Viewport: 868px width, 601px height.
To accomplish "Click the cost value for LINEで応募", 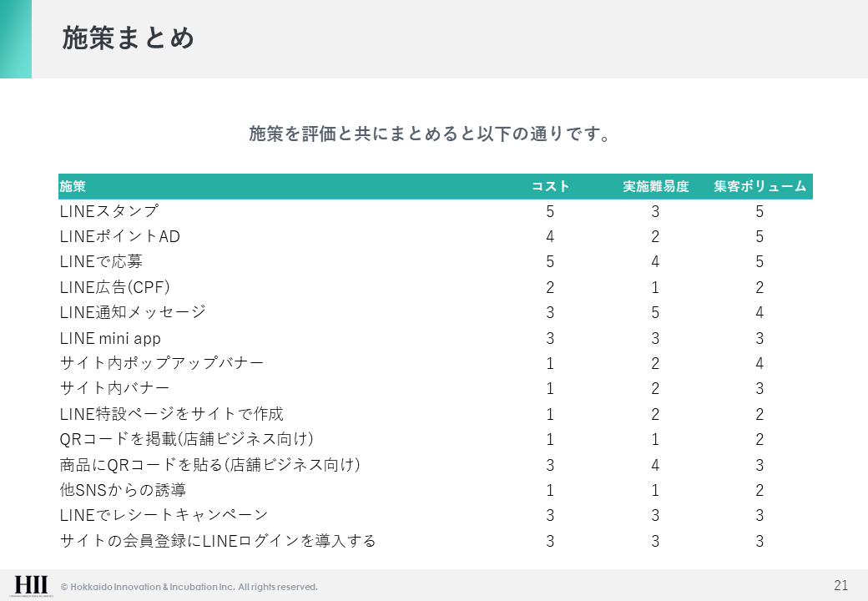I will 550,262.
